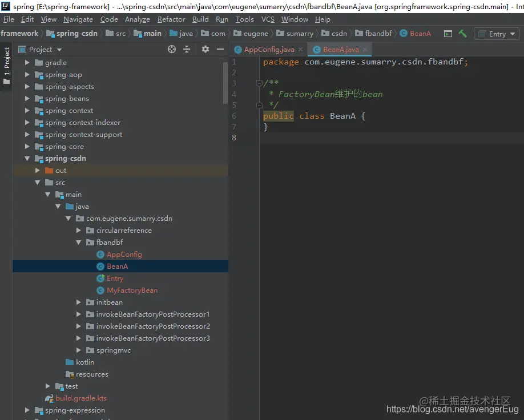Image resolution: width=524 pixels, height=420 pixels.
Task: Expand the spring-beans module
Action: click(27, 99)
